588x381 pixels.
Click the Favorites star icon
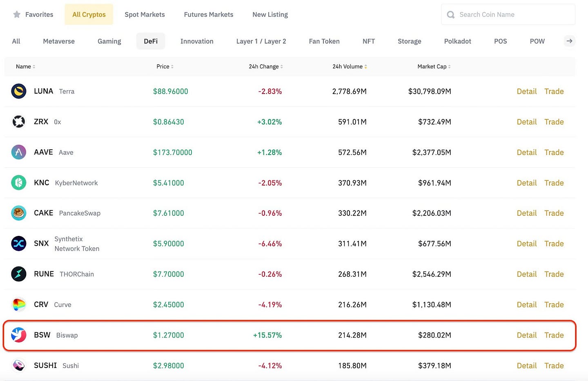(17, 15)
